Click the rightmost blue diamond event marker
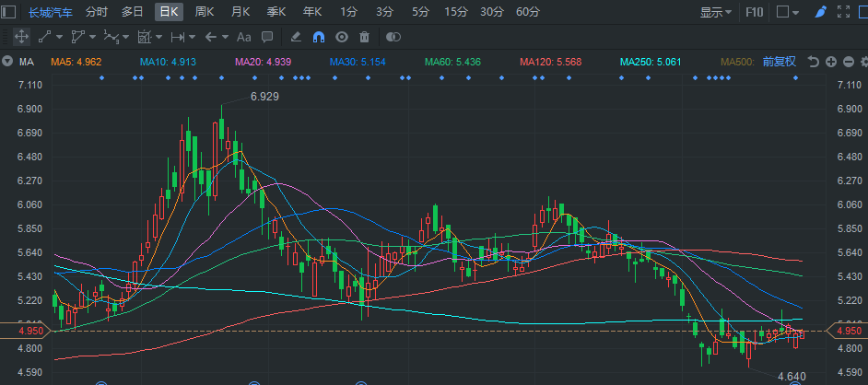Viewport: 868px width, 385px height. point(795,78)
